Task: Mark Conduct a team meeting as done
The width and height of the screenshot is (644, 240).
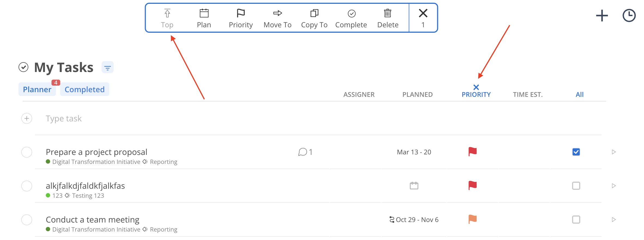Action: 27,220
